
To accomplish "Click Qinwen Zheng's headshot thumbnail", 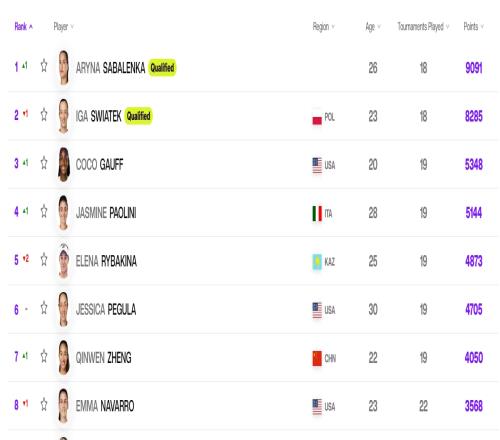I will pyautogui.click(x=63, y=358).
